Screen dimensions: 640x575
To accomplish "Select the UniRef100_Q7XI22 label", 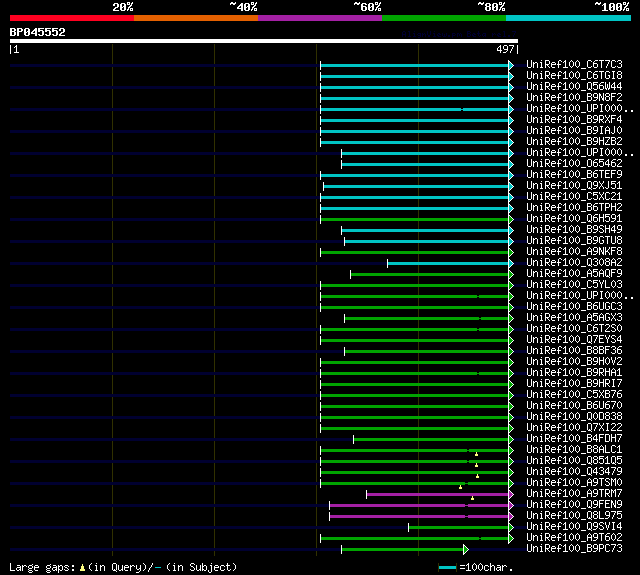I will (574, 428).
